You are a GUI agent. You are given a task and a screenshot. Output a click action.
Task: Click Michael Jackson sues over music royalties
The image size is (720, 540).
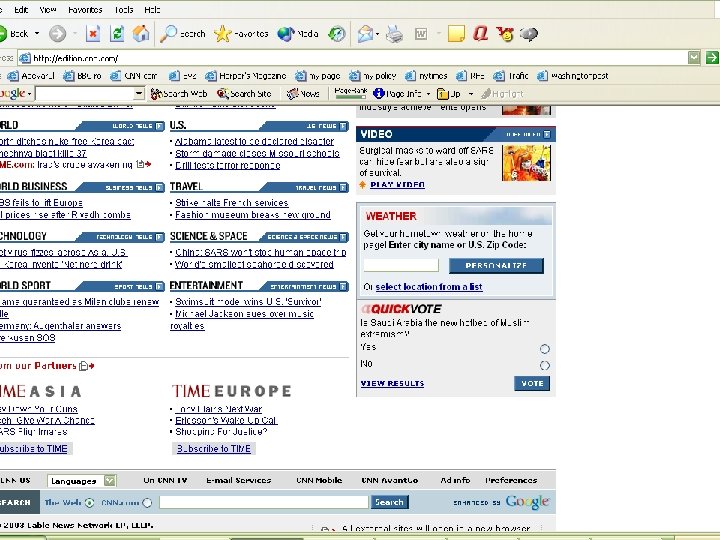242,320
